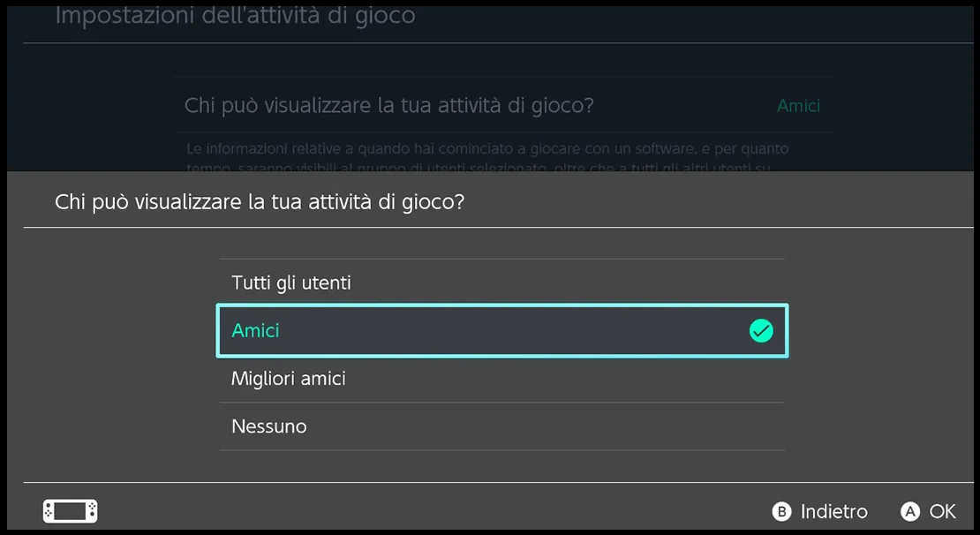Image resolution: width=980 pixels, height=535 pixels.
Task: Select the checkmark indicating current choice
Action: [x=760, y=331]
